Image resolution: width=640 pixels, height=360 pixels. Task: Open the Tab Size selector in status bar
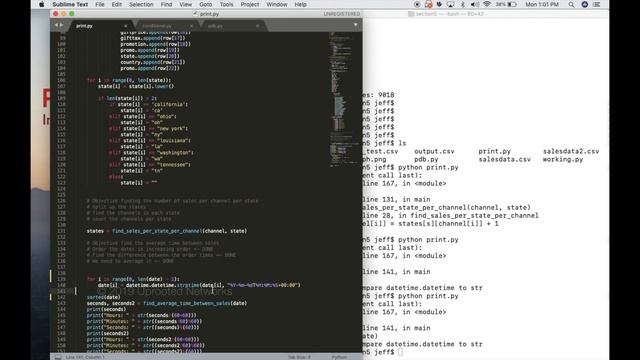pos(299,357)
